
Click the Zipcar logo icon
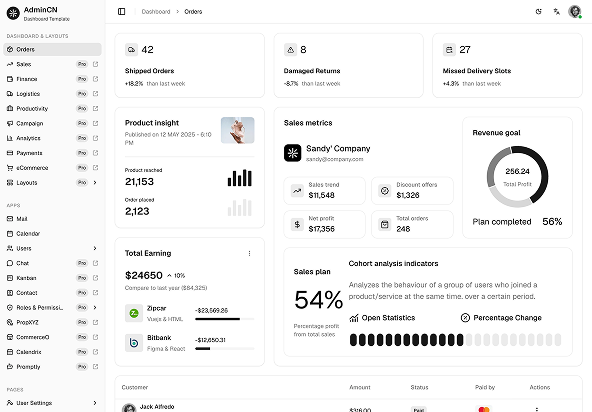tap(134, 313)
